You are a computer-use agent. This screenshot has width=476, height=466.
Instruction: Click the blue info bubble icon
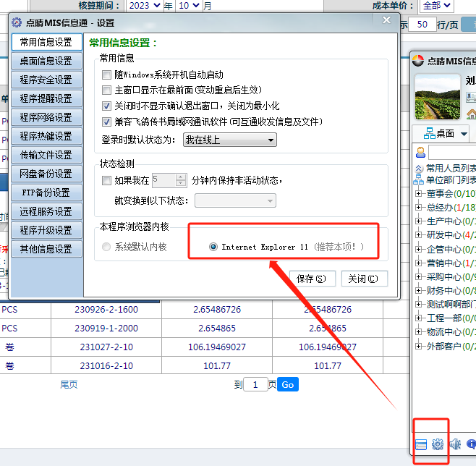[x=472, y=444]
